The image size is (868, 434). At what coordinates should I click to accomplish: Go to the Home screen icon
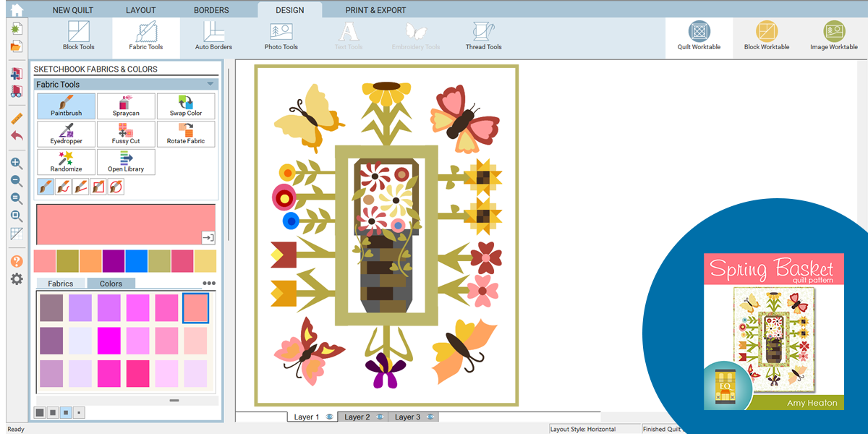pos(16,10)
